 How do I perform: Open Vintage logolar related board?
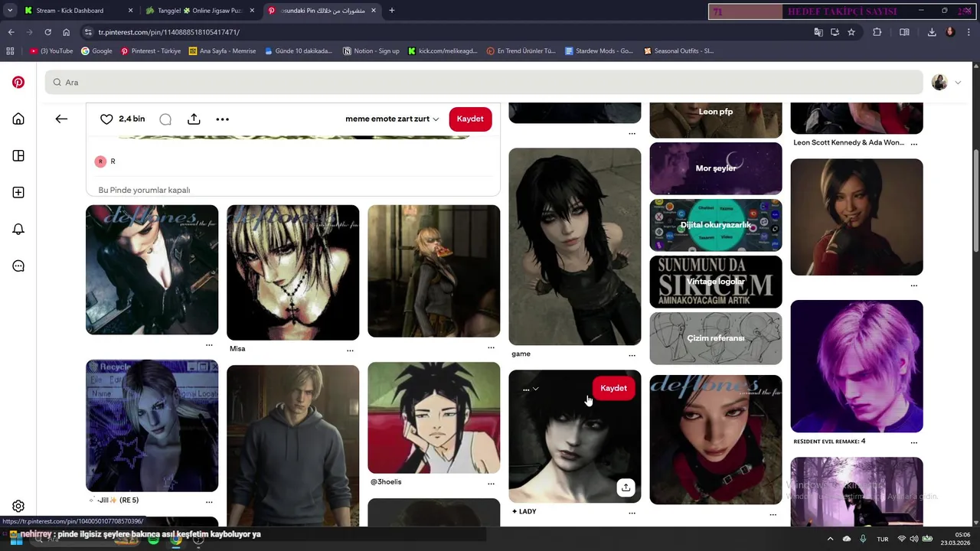pos(716,282)
